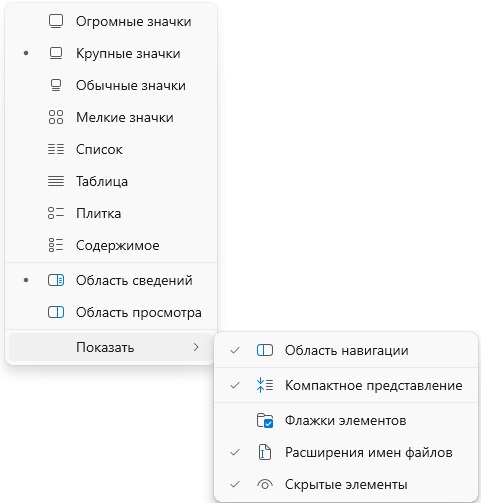This screenshot has width=481, height=503.
Task: Enable Флажки элементов option
Action: click(x=346, y=420)
